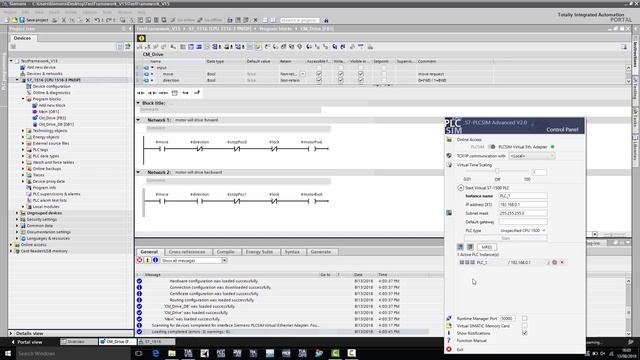The width and height of the screenshot is (640, 360).
Task: Open the PLC type dropdown
Action: click(522, 231)
